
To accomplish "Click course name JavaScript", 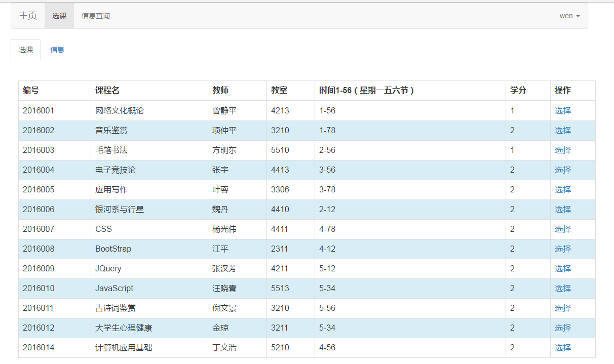I will (x=114, y=288).
